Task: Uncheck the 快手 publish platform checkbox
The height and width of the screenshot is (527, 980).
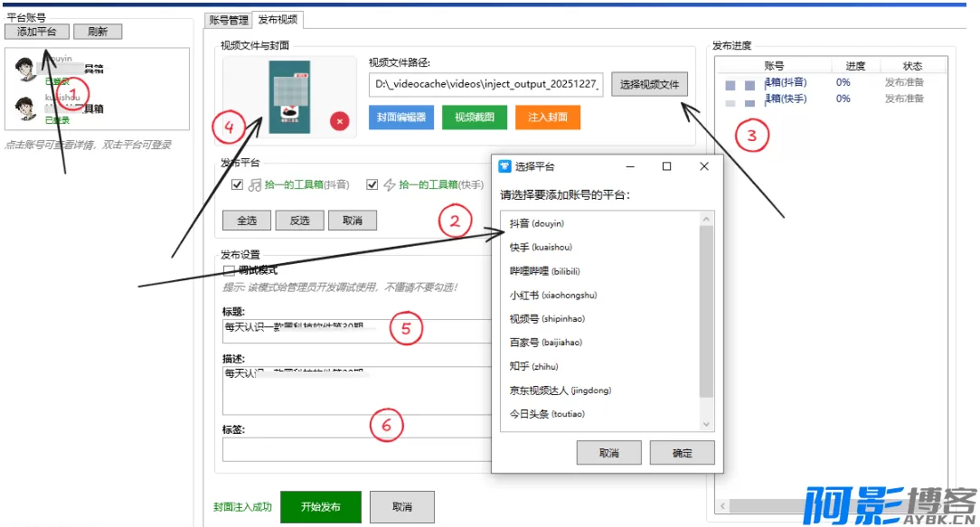Action: (x=372, y=184)
